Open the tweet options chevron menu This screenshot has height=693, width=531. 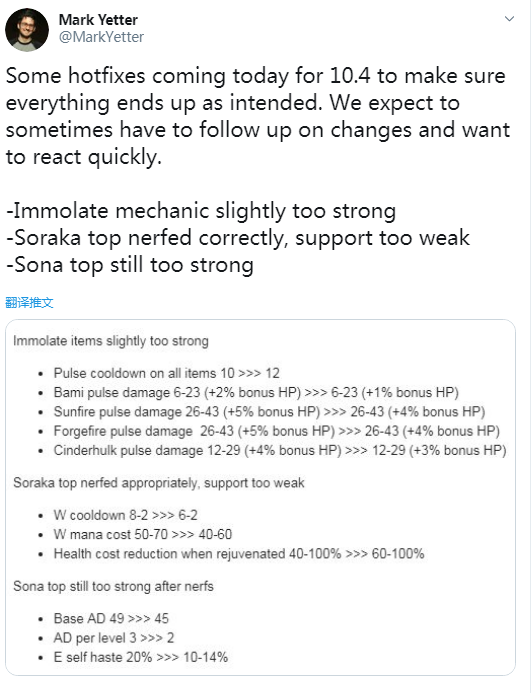[509, 19]
